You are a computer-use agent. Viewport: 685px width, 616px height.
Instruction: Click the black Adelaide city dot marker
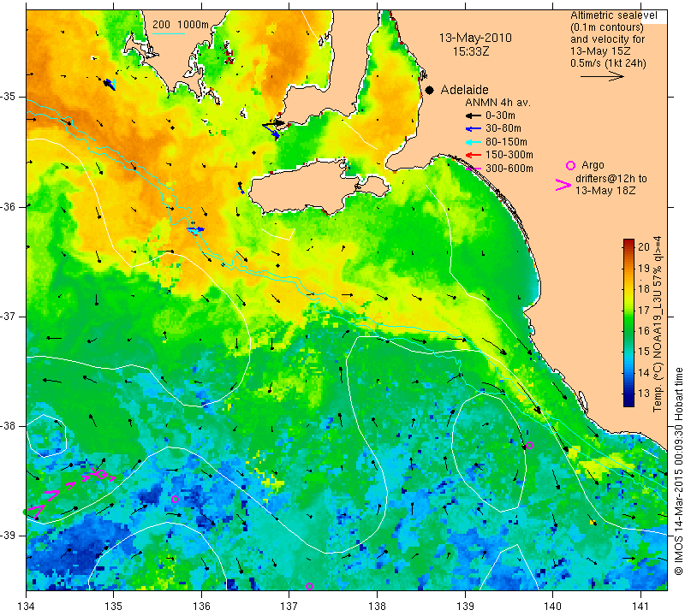[430, 90]
